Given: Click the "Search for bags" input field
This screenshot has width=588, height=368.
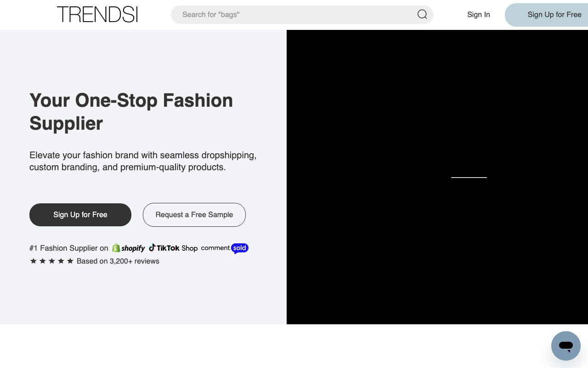Looking at the screenshot, I should [276, 14].
